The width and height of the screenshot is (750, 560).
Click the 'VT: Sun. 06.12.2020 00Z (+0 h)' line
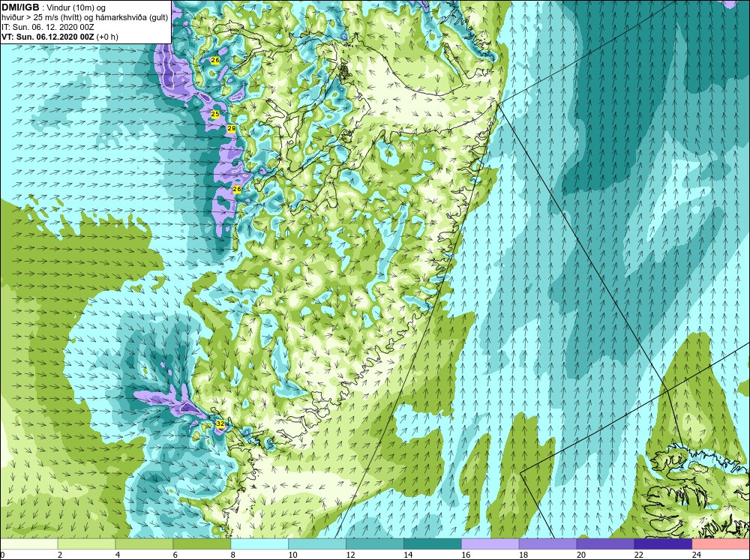click(60, 37)
